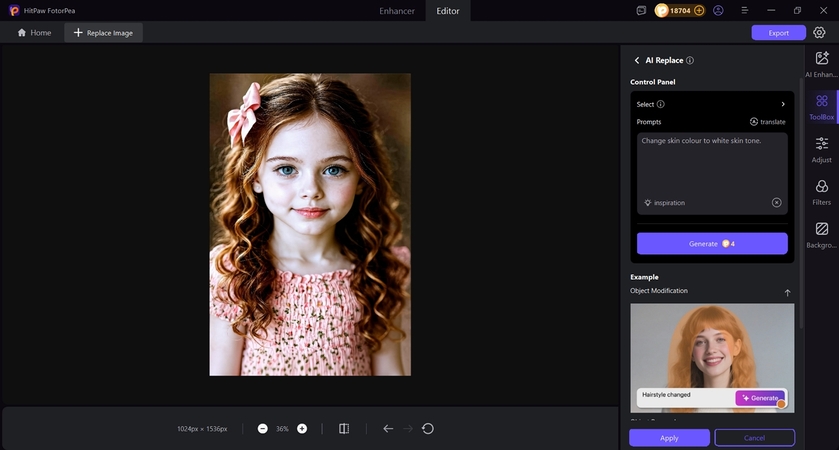Go back from AI Replace panel

pos(637,61)
